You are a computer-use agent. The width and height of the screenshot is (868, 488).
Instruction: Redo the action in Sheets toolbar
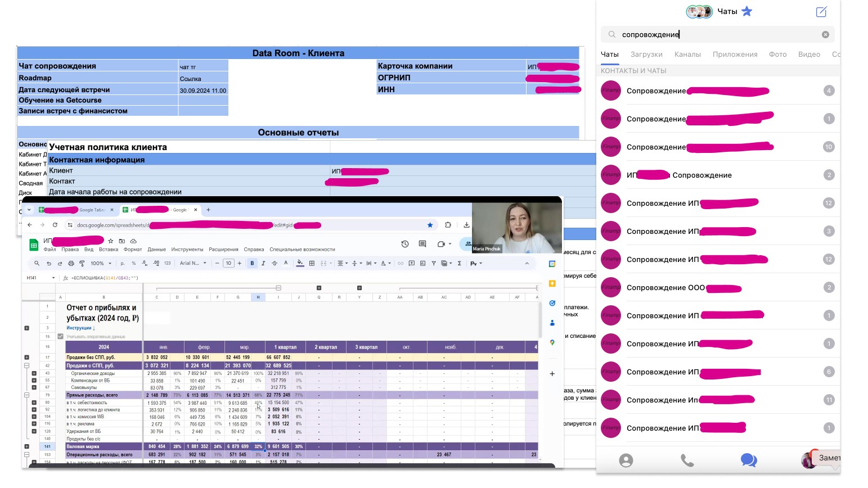coord(60,263)
